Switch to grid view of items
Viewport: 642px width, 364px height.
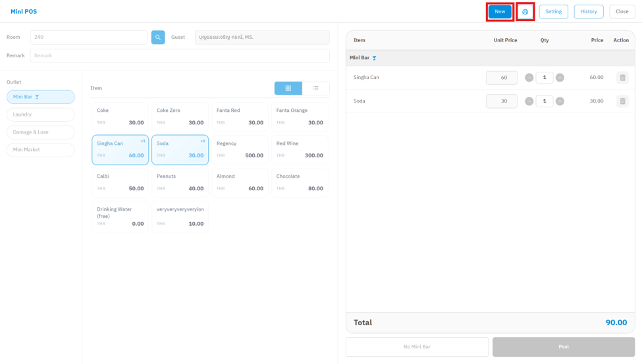click(288, 88)
